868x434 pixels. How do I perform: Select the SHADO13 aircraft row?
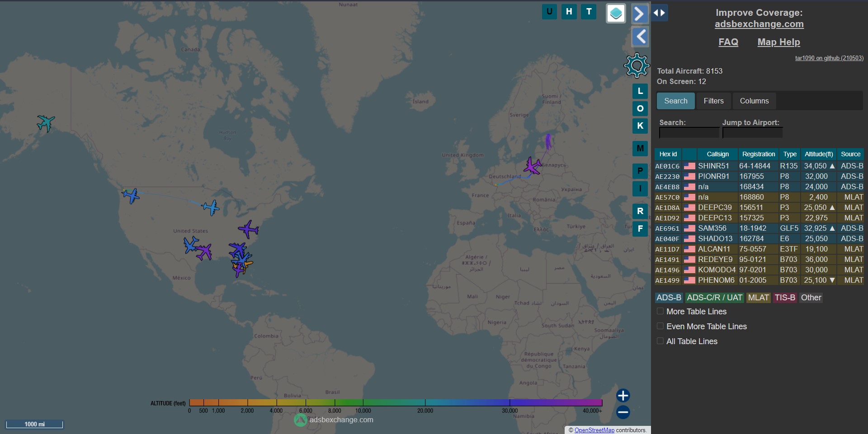(759, 238)
